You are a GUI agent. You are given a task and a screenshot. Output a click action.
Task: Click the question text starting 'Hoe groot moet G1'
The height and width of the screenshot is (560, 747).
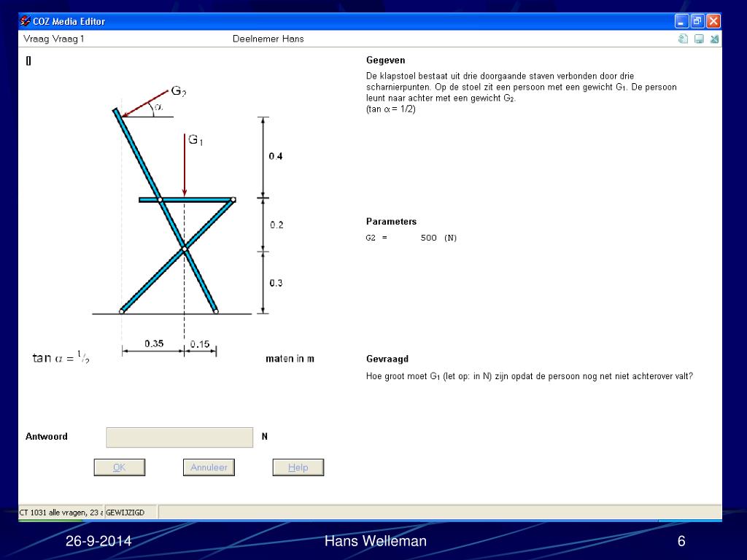[530, 376]
